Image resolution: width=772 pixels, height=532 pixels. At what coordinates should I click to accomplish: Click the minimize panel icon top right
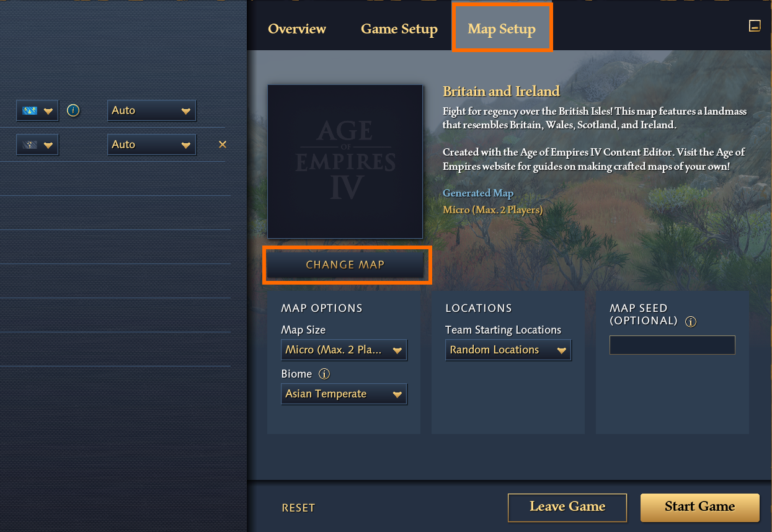point(755,26)
